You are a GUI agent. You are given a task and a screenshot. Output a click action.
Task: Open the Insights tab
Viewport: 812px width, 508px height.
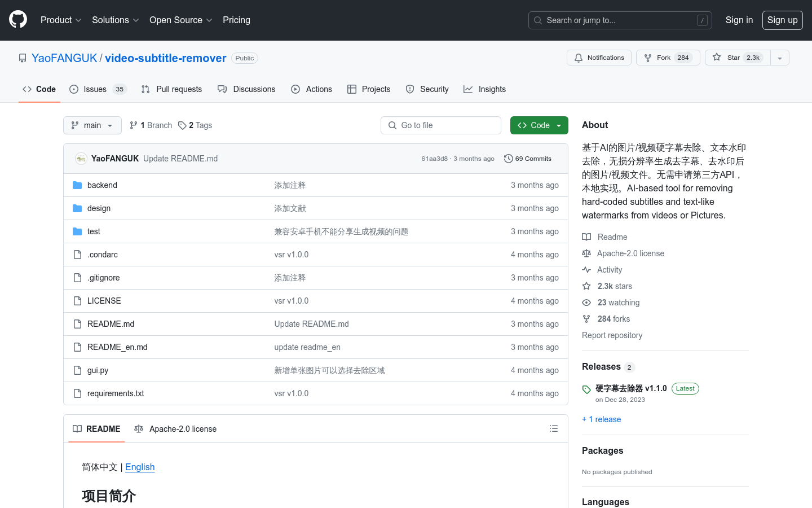coord(484,89)
